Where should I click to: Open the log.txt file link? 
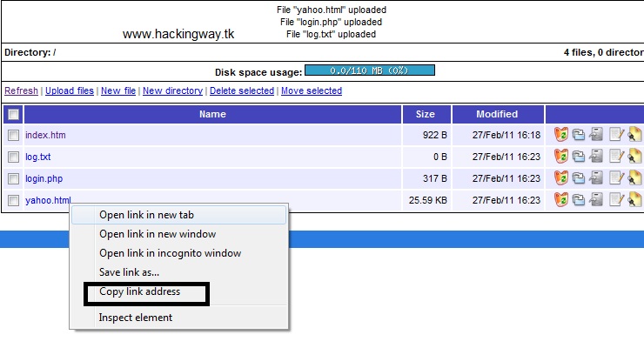click(x=37, y=157)
